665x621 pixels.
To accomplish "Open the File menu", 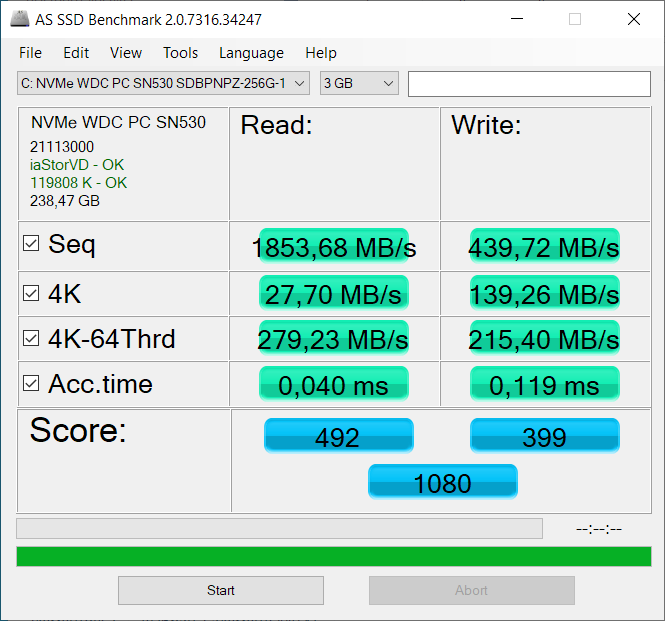I will (x=31, y=53).
